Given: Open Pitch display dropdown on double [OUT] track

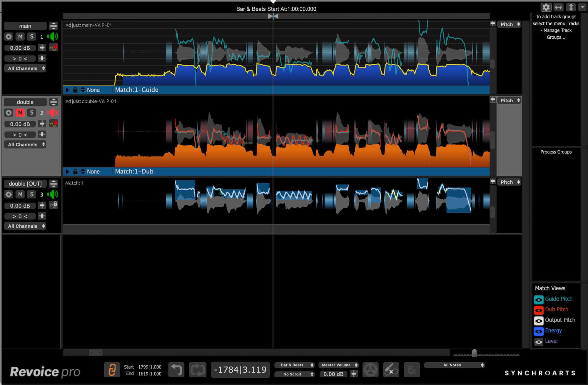Looking at the screenshot, I should 510,182.
